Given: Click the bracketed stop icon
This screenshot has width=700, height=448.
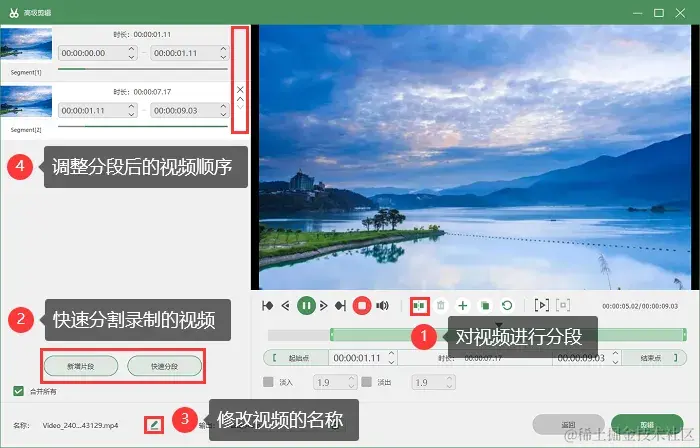Looking at the screenshot, I should tap(563, 306).
